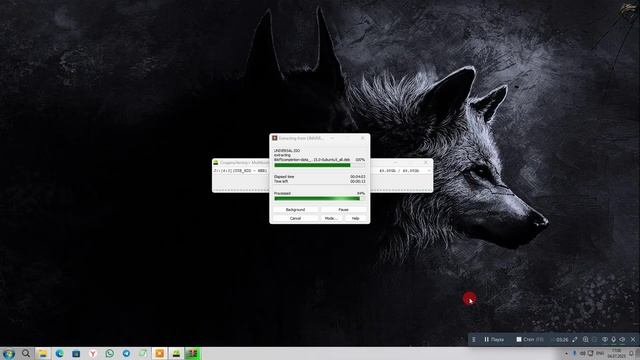Pause the WinRAR extraction
The height and width of the screenshot is (360, 640).
(343, 209)
